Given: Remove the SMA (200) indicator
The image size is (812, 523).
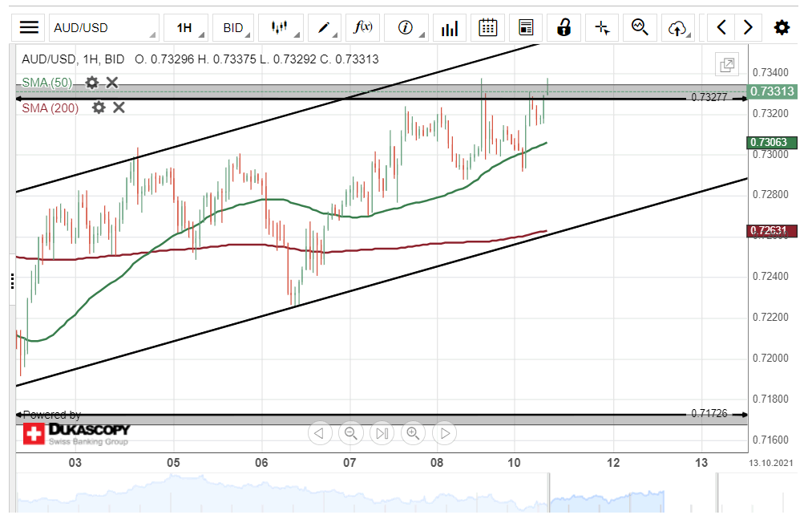Looking at the screenshot, I should point(119,107).
